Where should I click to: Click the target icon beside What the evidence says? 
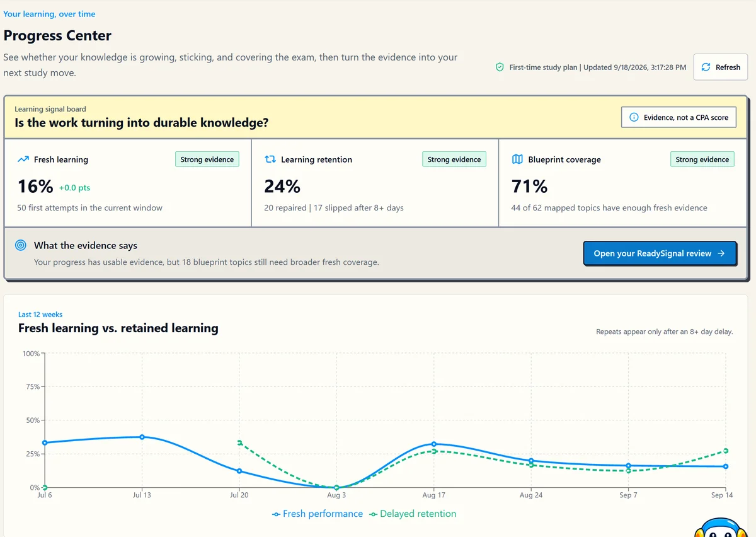21,246
